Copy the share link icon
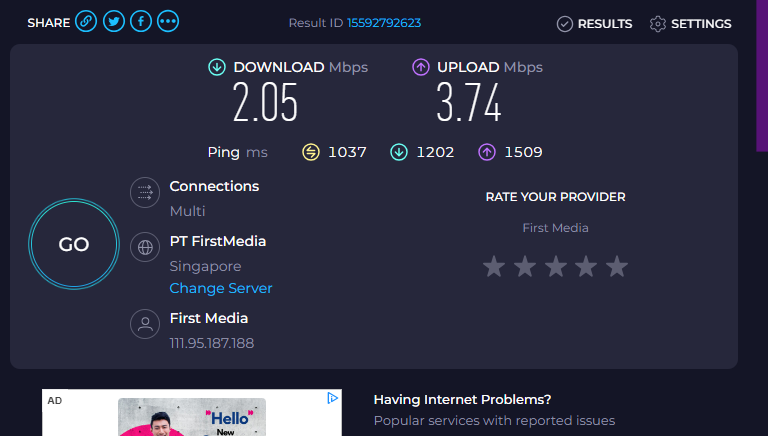 click(86, 22)
